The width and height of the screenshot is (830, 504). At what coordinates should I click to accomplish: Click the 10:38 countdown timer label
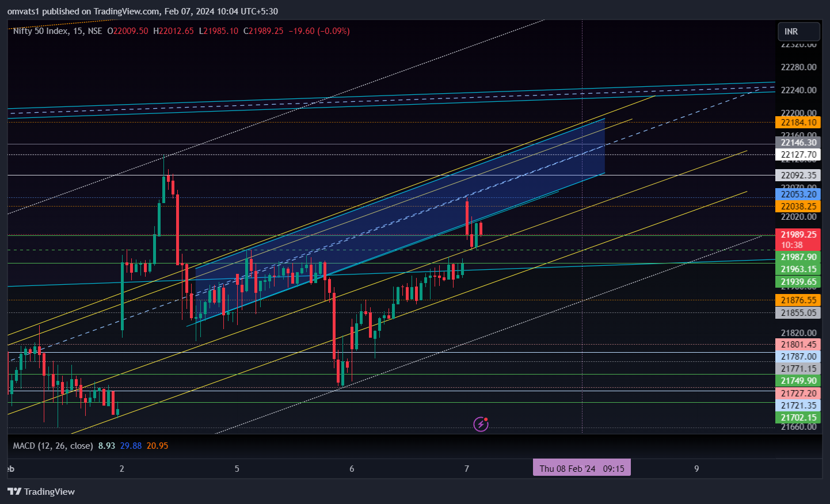click(x=791, y=245)
